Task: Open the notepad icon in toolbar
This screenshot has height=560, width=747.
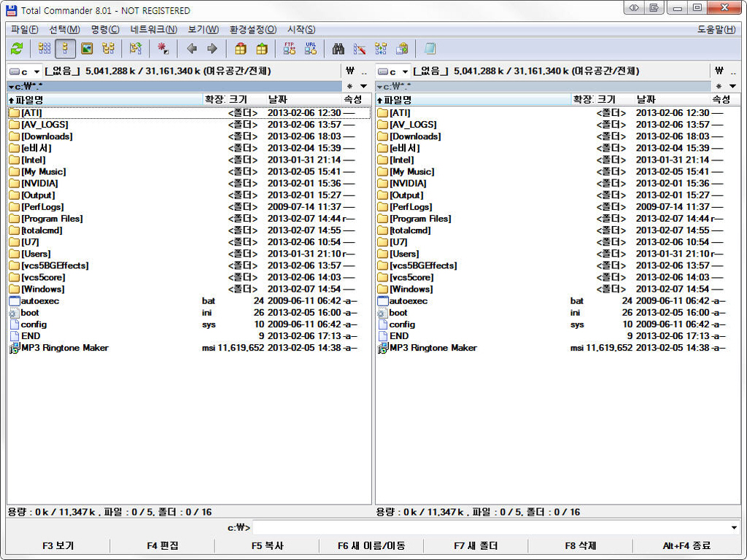Action: point(430,49)
